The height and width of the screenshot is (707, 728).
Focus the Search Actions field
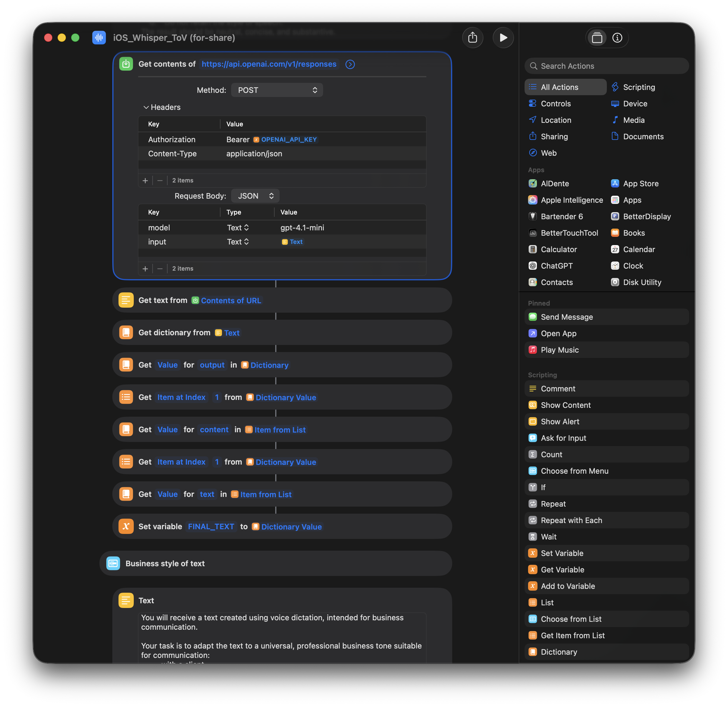[x=607, y=66]
